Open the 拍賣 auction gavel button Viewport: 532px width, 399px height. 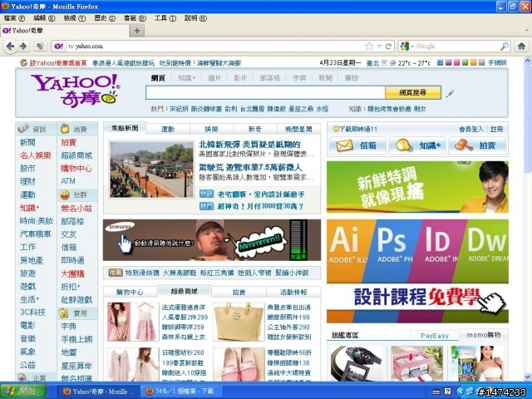(477, 145)
